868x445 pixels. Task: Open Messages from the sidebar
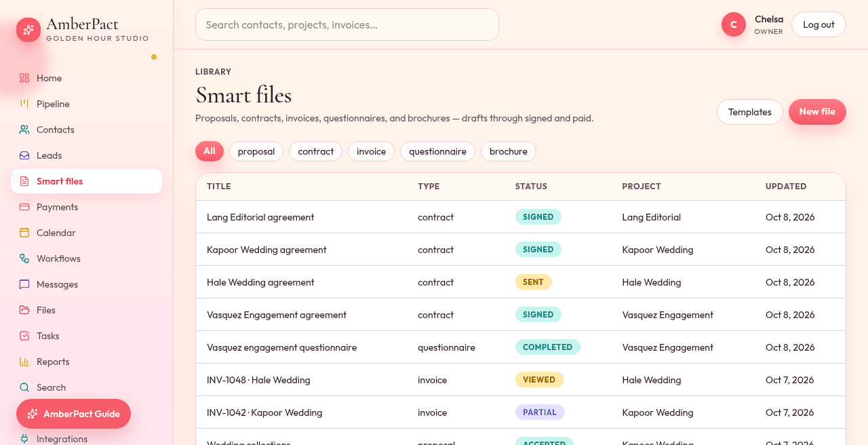86,284
